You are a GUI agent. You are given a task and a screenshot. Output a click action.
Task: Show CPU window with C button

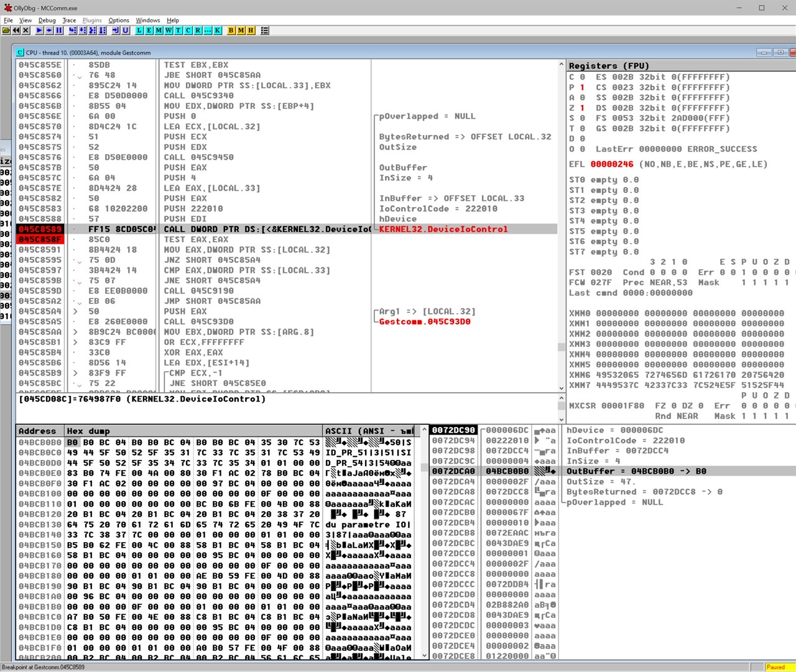coord(188,30)
